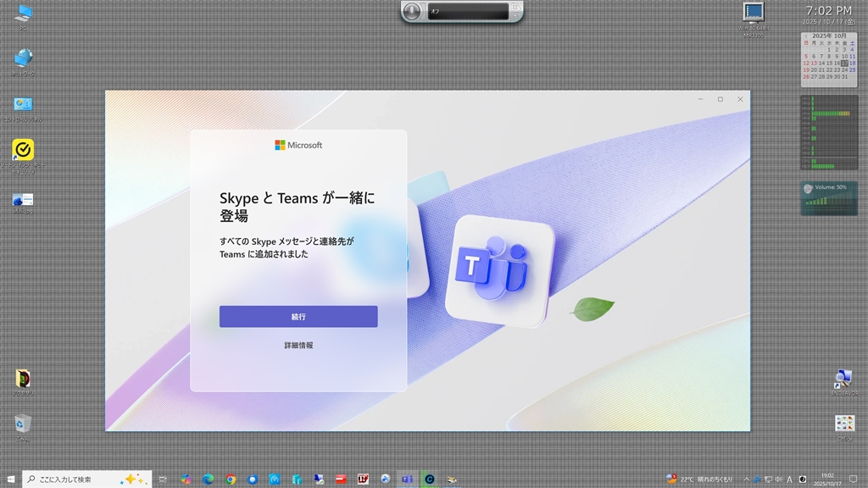Open the jpg image file on desktop
This screenshot has width=868, height=488.
[23, 202]
